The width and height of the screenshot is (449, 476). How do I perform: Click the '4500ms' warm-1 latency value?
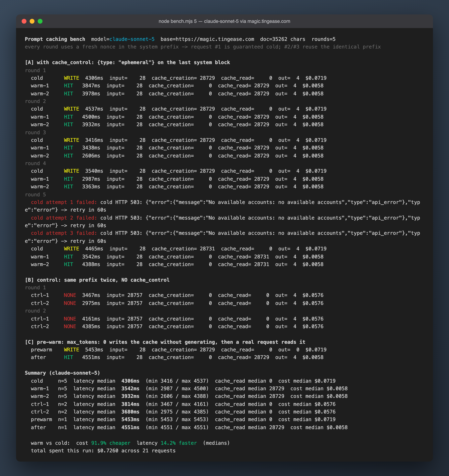click(91, 117)
